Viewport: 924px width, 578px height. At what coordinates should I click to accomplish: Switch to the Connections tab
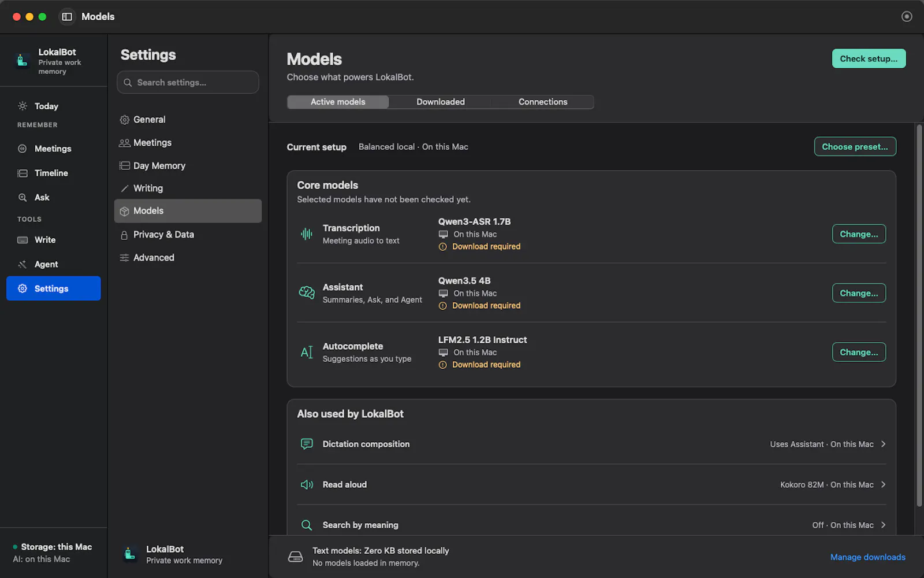click(x=543, y=102)
